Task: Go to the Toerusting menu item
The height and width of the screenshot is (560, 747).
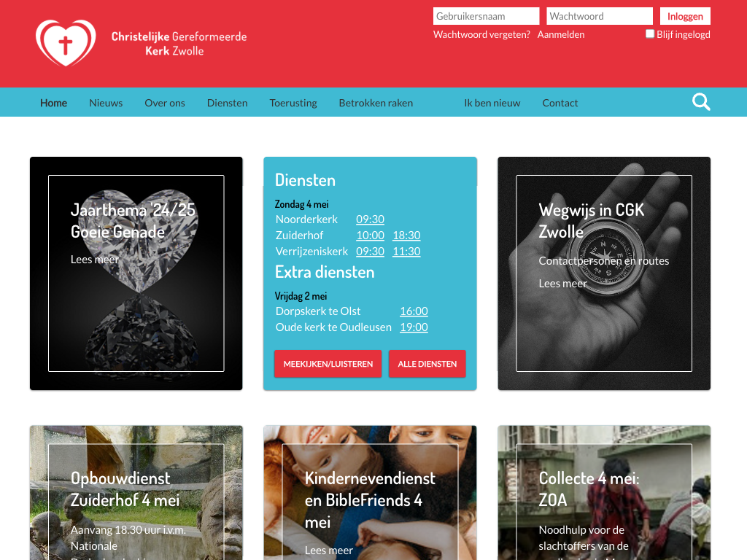Action: click(293, 103)
